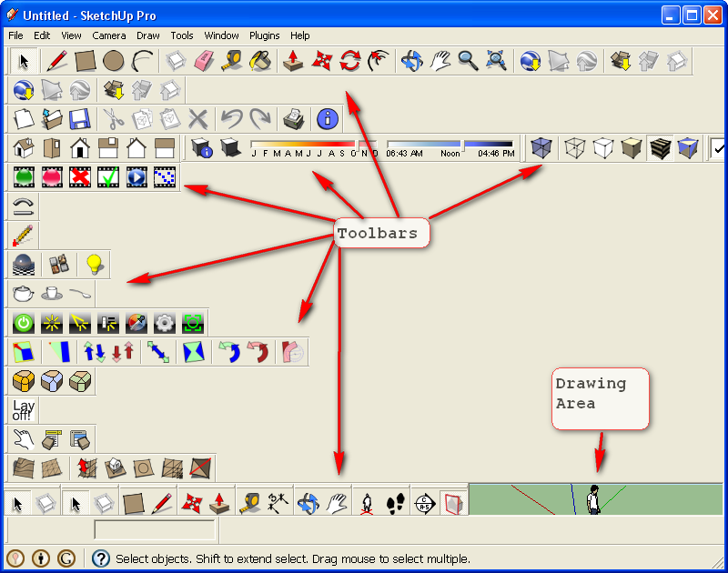The height and width of the screenshot is (573, 728).
Task: Click the measurements input field
Action: 155,528
